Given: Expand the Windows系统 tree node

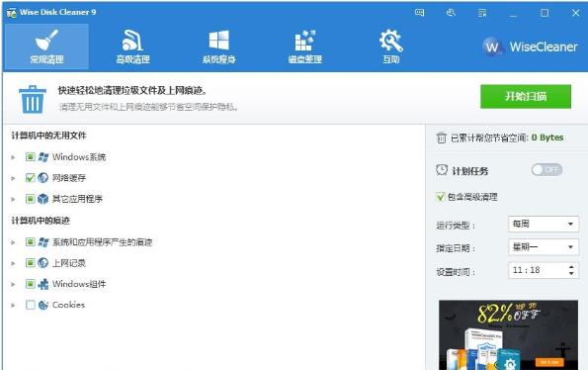Looking at the screenshot, I should click(13, 157).
